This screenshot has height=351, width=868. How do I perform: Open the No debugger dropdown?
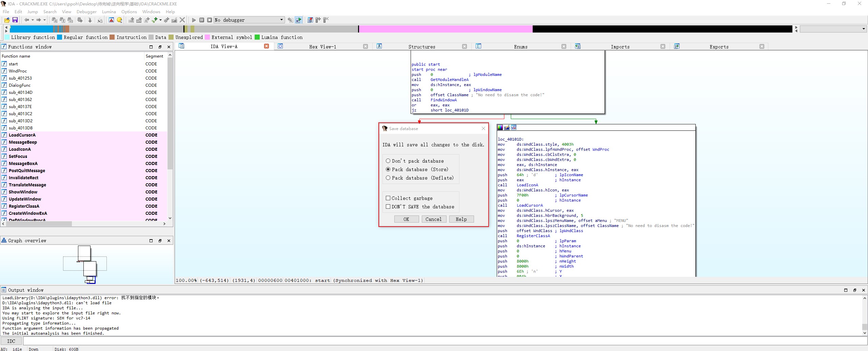click(x=281, y=20)
